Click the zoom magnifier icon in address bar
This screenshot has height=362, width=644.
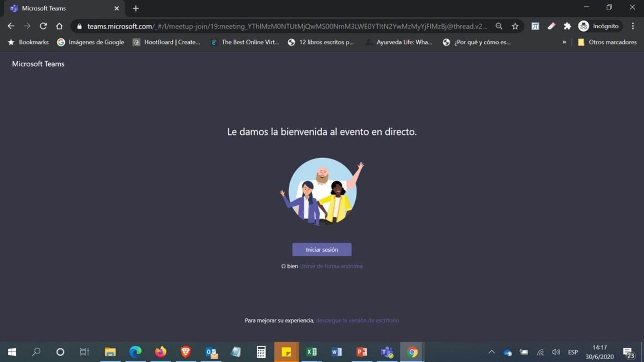499,26
